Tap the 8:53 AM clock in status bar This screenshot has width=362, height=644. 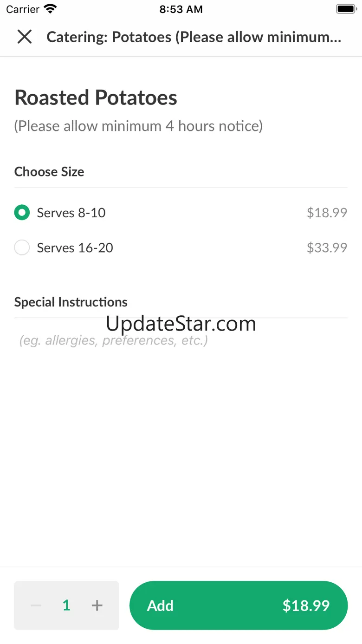tap(181, 9)
